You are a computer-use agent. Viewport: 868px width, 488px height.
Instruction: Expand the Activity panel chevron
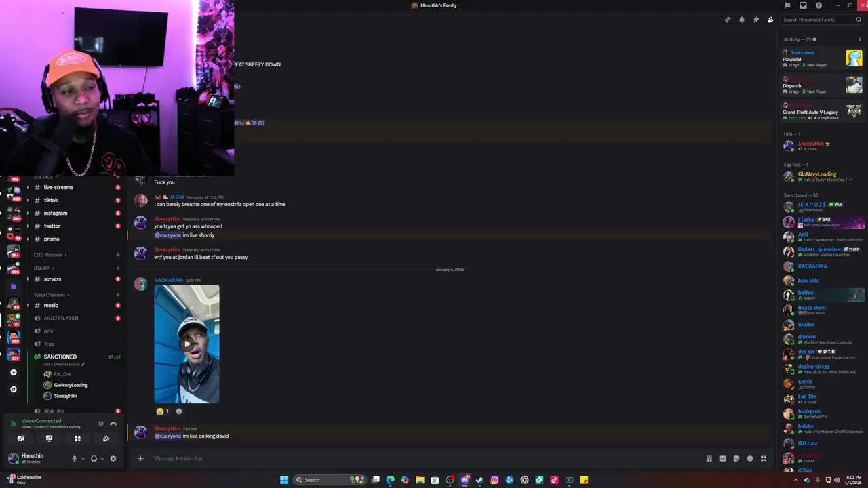(x=860, y=39)
